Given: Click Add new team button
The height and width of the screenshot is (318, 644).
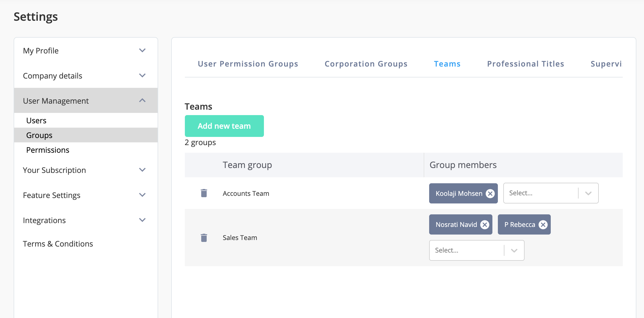Looking at the screenshot, I should coord(224,126).
